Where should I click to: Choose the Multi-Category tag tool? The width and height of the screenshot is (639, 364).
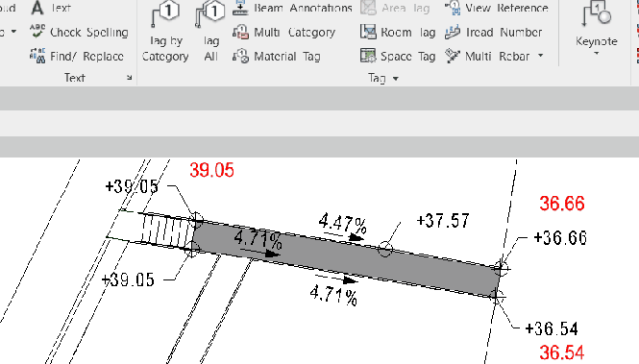click(283, 32)
